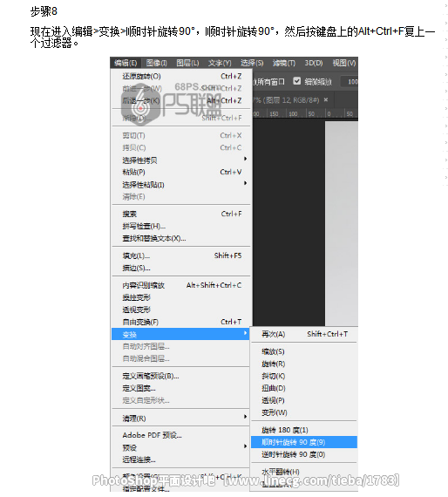448x497 pixels.
Task: Click the 步骤8 heading text
Action: (x=44, y=11)
